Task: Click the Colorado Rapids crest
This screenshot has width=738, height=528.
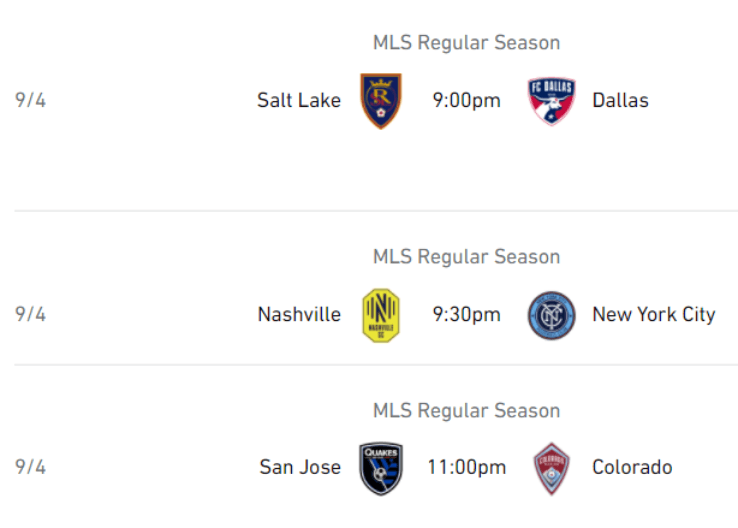Action: (x=552, y=468)
